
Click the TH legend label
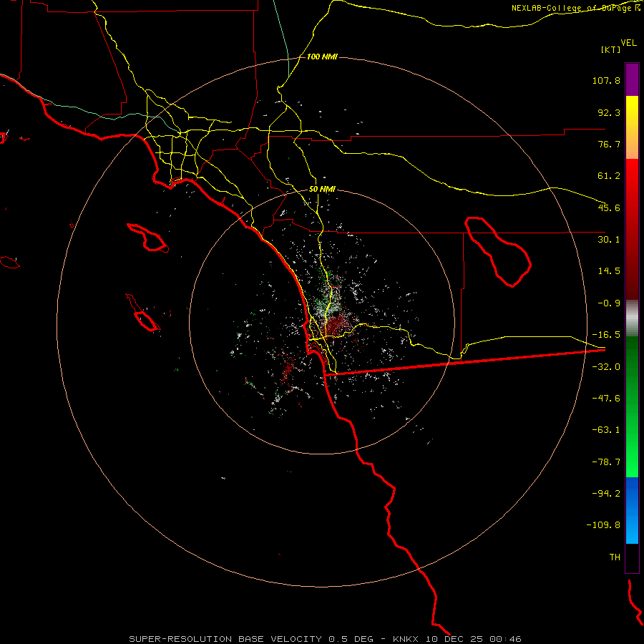615,557
